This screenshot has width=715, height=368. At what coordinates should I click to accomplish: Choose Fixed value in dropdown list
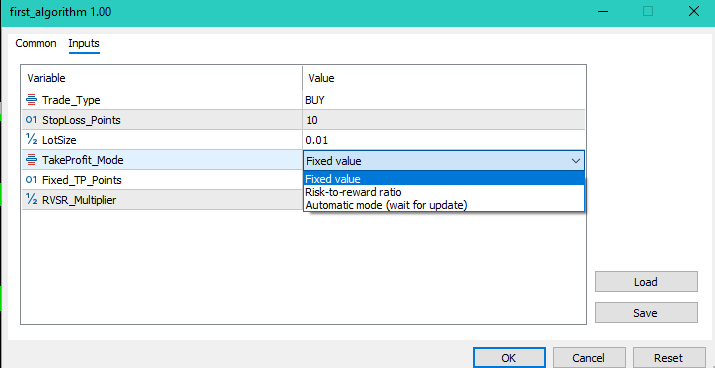tap(443, 179)
